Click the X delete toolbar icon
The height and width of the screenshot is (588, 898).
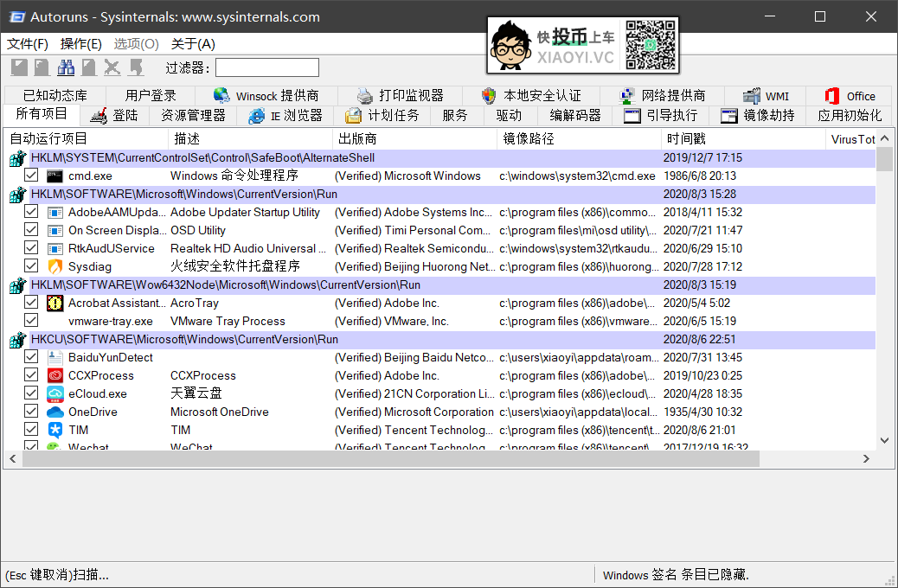[112, 67]
